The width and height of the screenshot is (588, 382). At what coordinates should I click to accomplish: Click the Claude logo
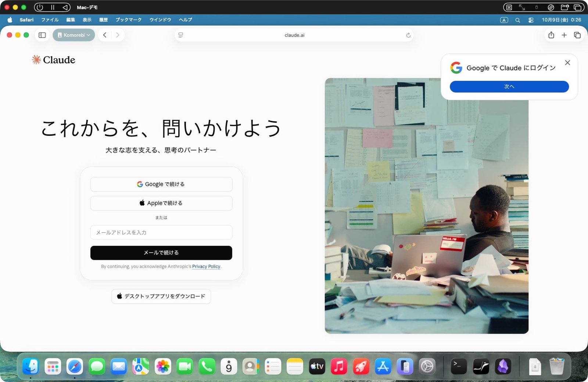tap(54, 60)
